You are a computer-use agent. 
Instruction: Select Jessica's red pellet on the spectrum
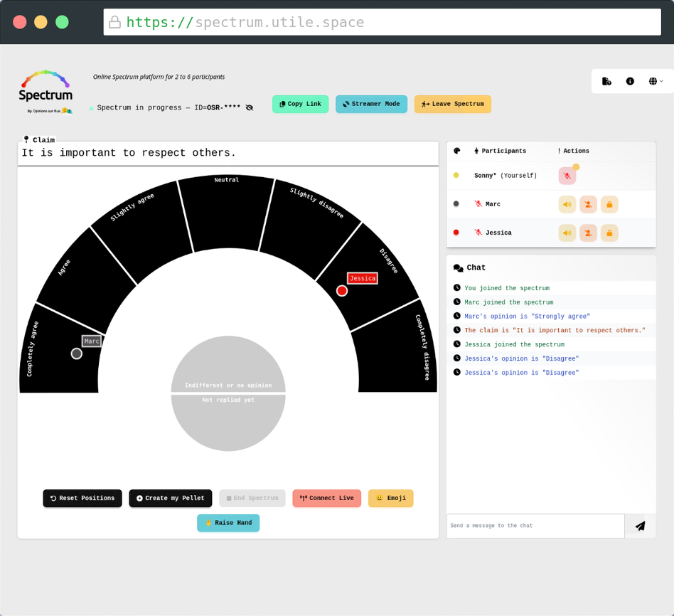pos(342,291)
